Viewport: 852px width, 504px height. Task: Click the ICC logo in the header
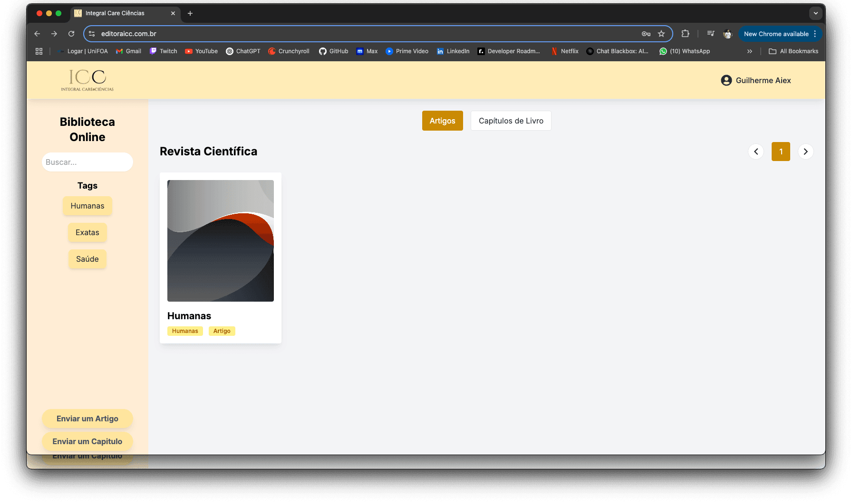87,80
